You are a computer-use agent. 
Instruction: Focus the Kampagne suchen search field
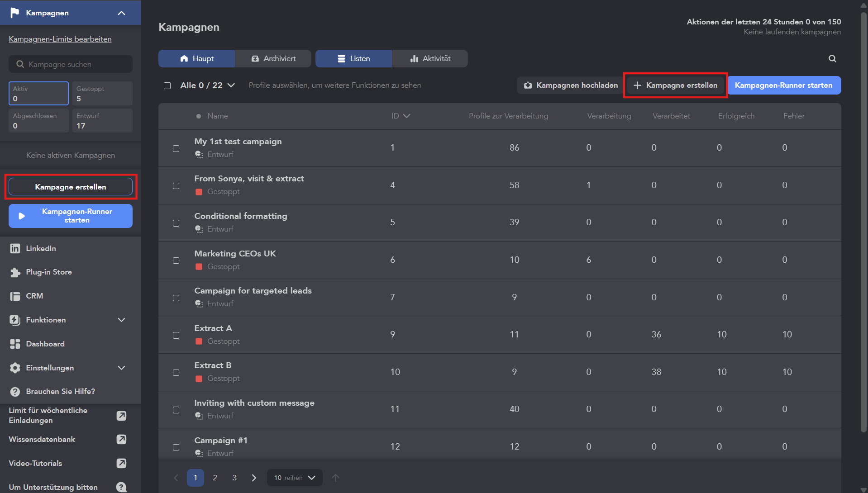71,64
